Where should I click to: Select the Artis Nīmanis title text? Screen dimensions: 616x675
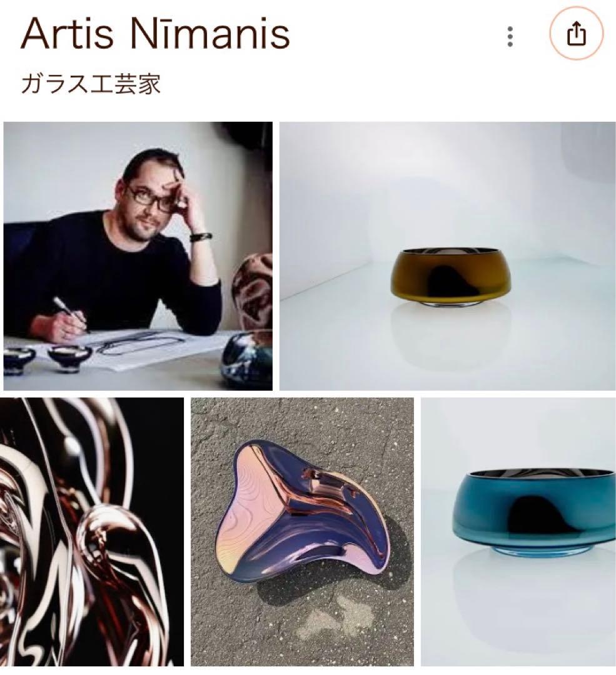tap(156, 34)
